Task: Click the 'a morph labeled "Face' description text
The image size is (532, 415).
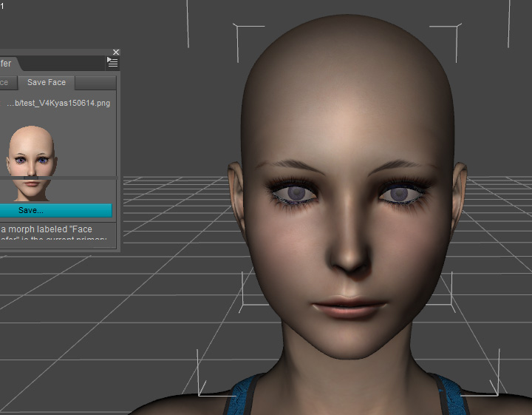Action: point(47,229)
